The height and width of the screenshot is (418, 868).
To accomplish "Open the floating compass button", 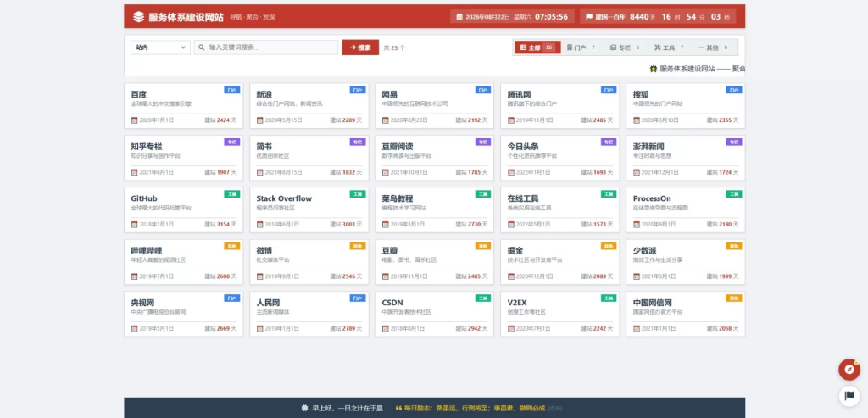I will point(849,370).
